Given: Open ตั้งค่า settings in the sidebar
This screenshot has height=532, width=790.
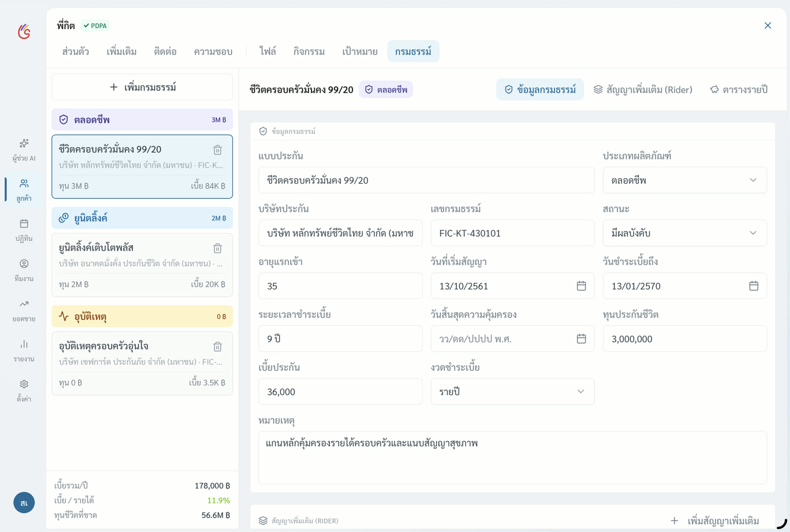Looking at the screenshot, I should [24, 391].
